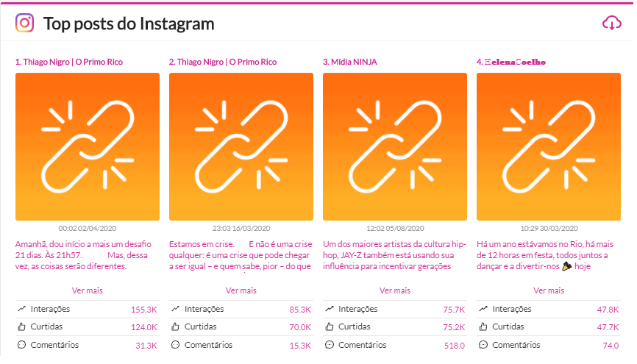The height and width of the screenshot is (364, 637).
Task: Expand 'Ver mais' under the second post
Action: 241,290
